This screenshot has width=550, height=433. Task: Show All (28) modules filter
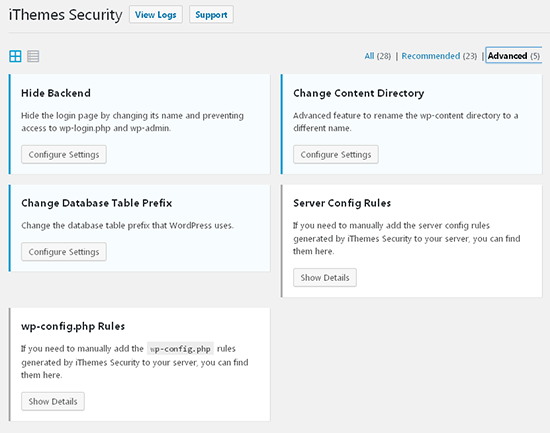(377, 56)
